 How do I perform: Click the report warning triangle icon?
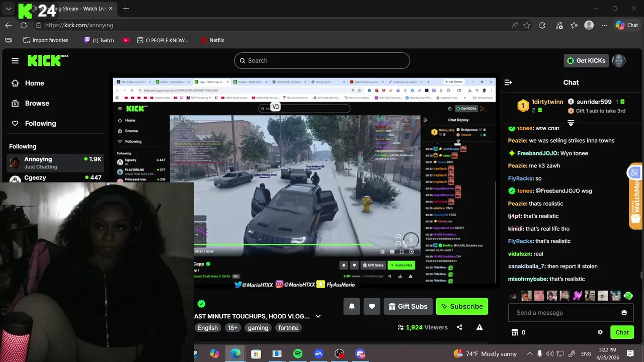(x=479, y=327)
